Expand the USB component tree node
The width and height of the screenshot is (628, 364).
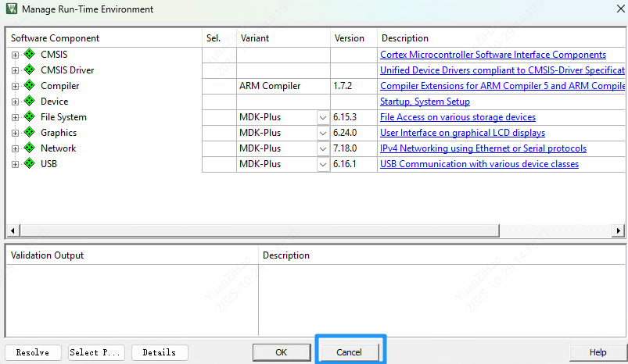[x=15, y=164]
